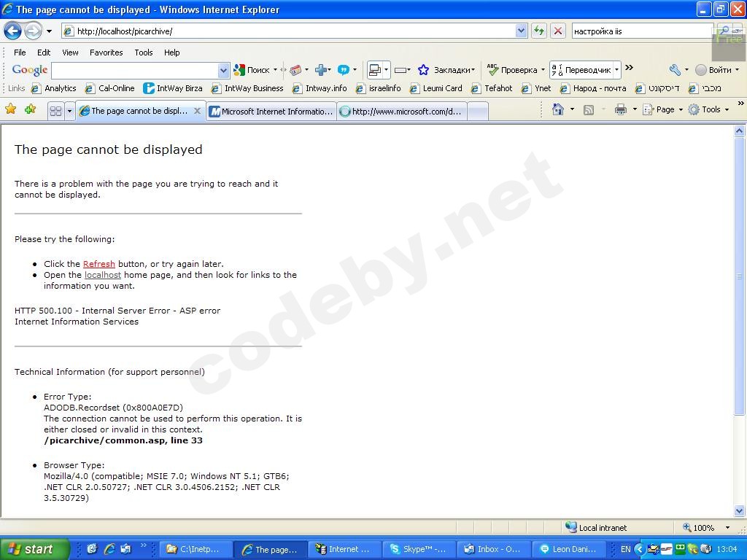Image resolution: width=747 pixels, height=560 pixels.
Task: Open the tab list dropdown arrow
Action: [x=69, y=112]
